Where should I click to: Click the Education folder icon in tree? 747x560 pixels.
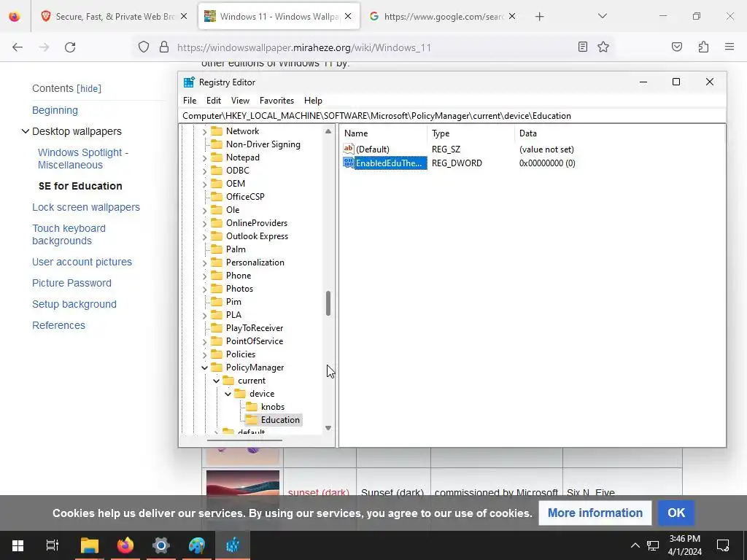pos(251,419)
